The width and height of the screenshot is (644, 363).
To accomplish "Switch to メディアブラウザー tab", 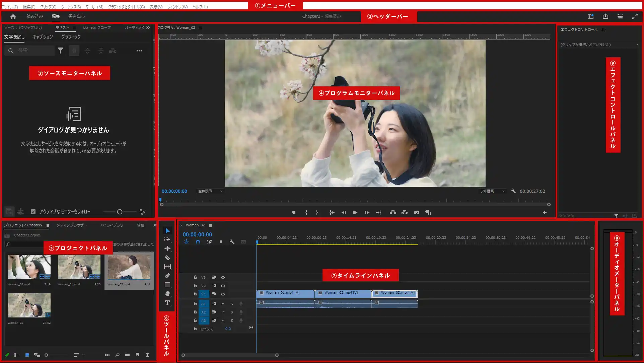I will tap(72, 225).
